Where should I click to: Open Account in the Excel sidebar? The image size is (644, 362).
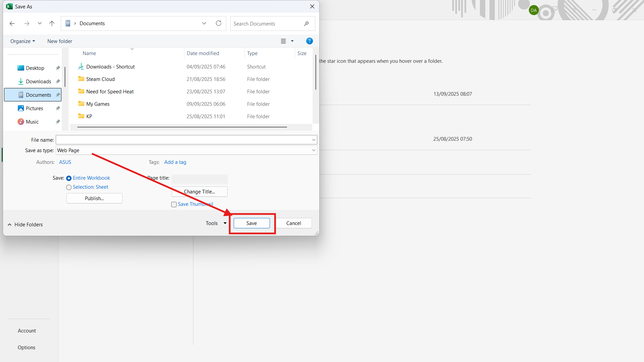pyautogui.click(x=27, y=331)
